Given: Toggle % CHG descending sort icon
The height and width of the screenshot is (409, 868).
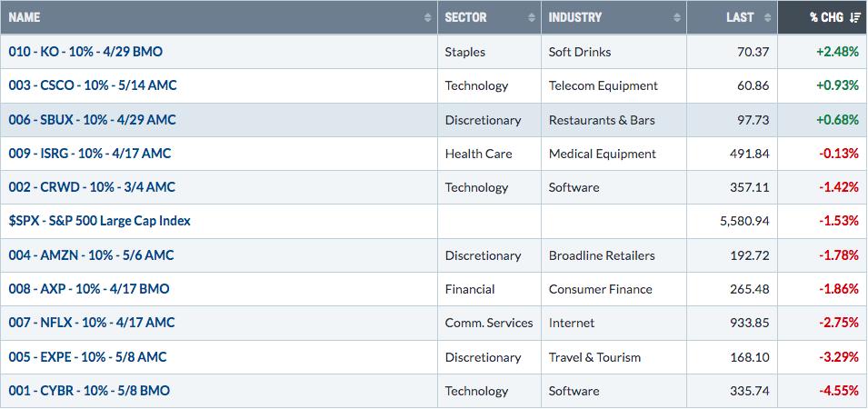Looking at the screenshot, I should click(x=853, y=17).
